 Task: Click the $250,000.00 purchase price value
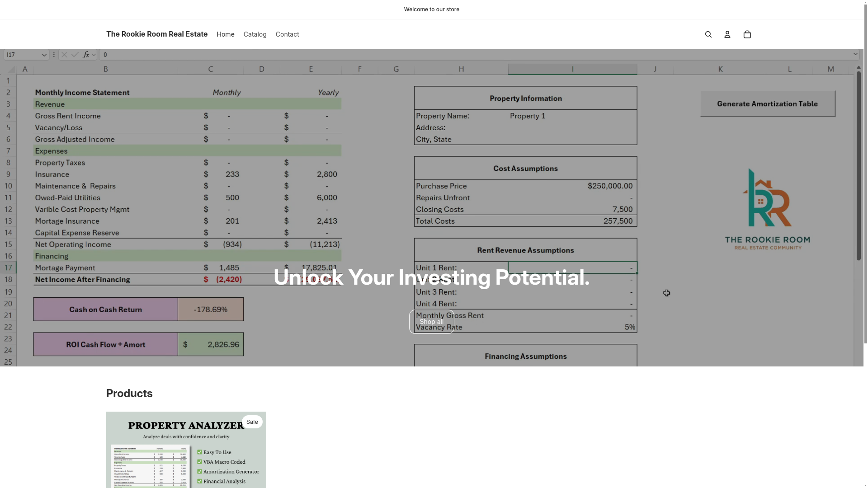[x=610, y=186]
